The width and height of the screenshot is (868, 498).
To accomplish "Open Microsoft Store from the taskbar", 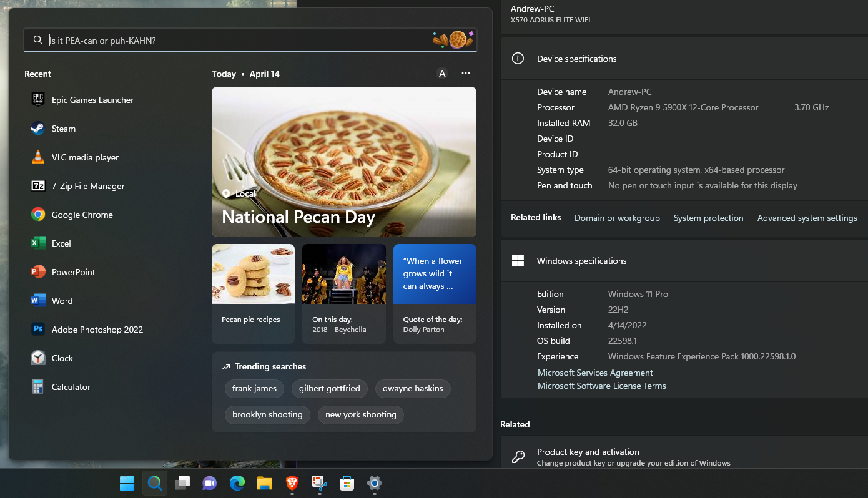I will click(347, 483).
